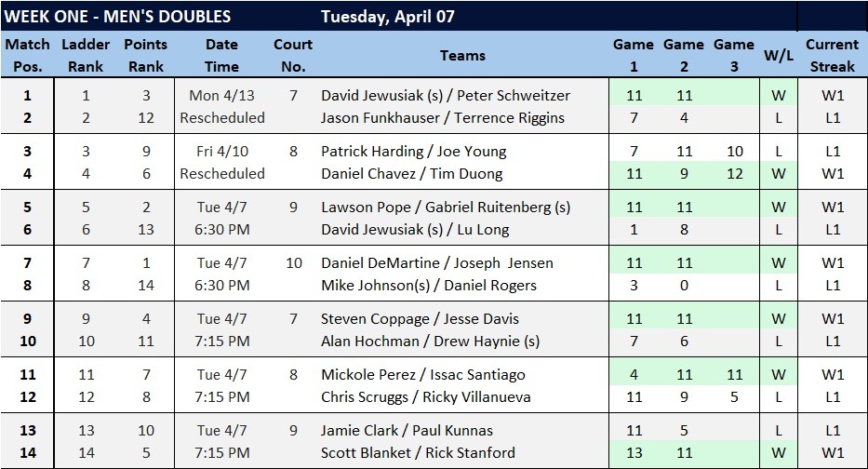Click the "Ladder Rank" column header

86,56
